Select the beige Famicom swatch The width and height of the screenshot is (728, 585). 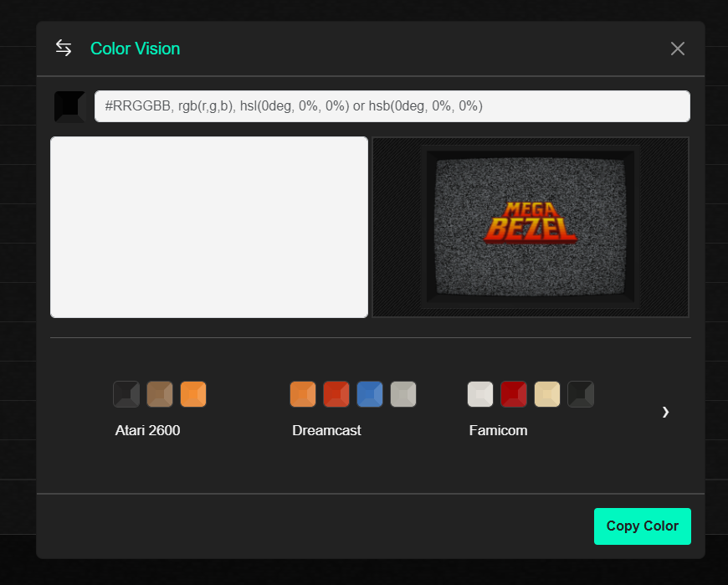tap(547, 394)
